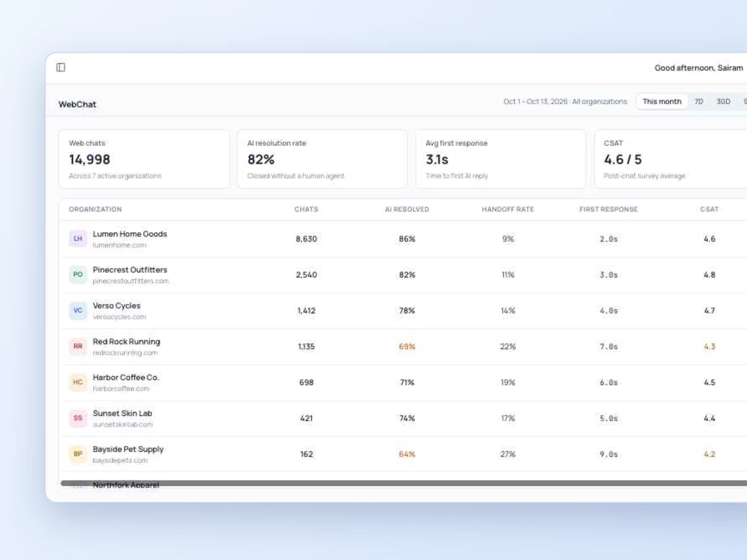Image resolution: width=747 pixels, height=560 pixels.
Task: Click the Good afternoon, Sairam greeting
Action: click(x=698, y=68)
